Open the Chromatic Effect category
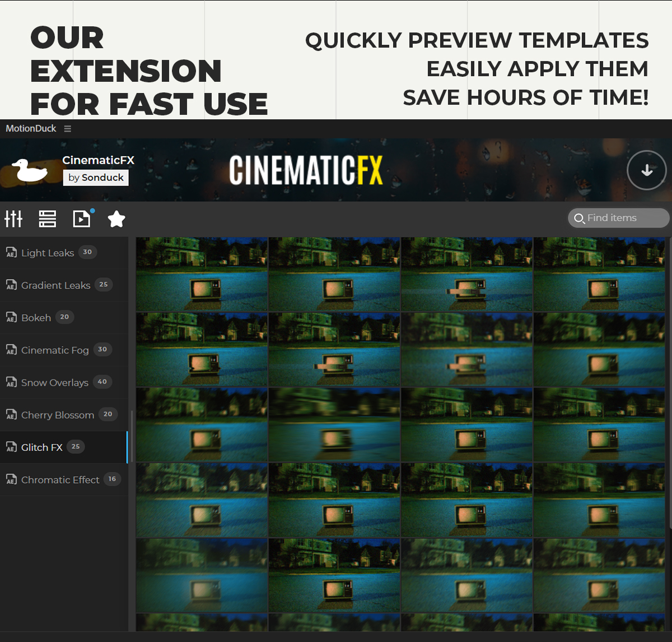 click(x=60, y=480)
